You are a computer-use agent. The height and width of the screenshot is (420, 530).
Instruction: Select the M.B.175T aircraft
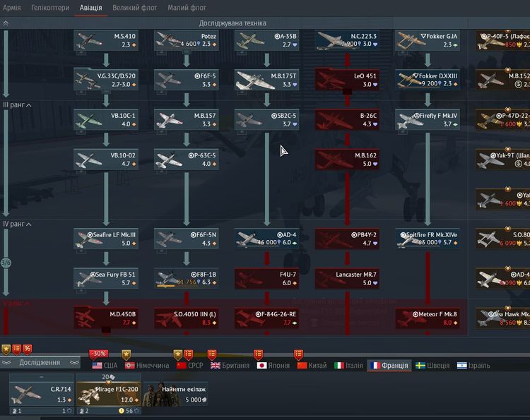(x=266, y=80)
